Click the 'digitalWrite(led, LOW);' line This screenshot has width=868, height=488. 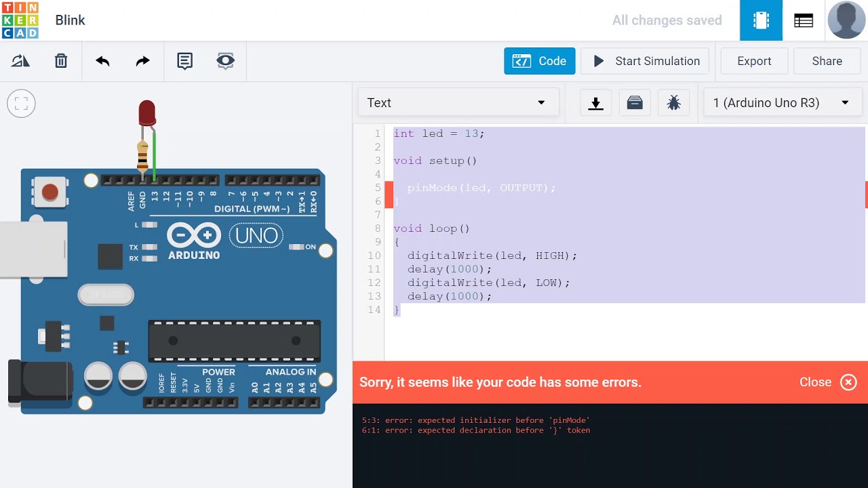[489, 283]
